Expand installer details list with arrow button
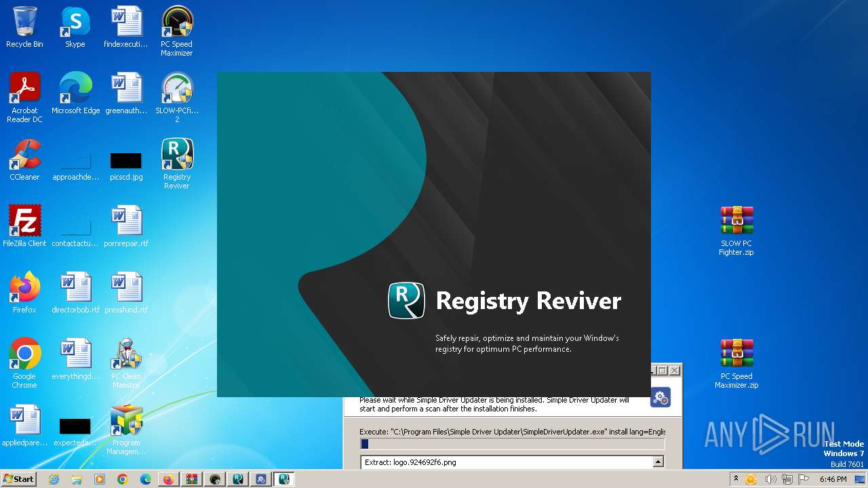Screen dimensions: 868x488 [x=658, y=462]
